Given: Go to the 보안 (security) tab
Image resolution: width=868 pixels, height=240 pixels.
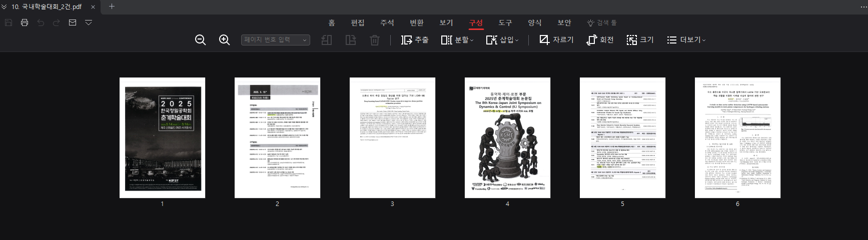Looking at the screenshot, I should coord(564,22).
